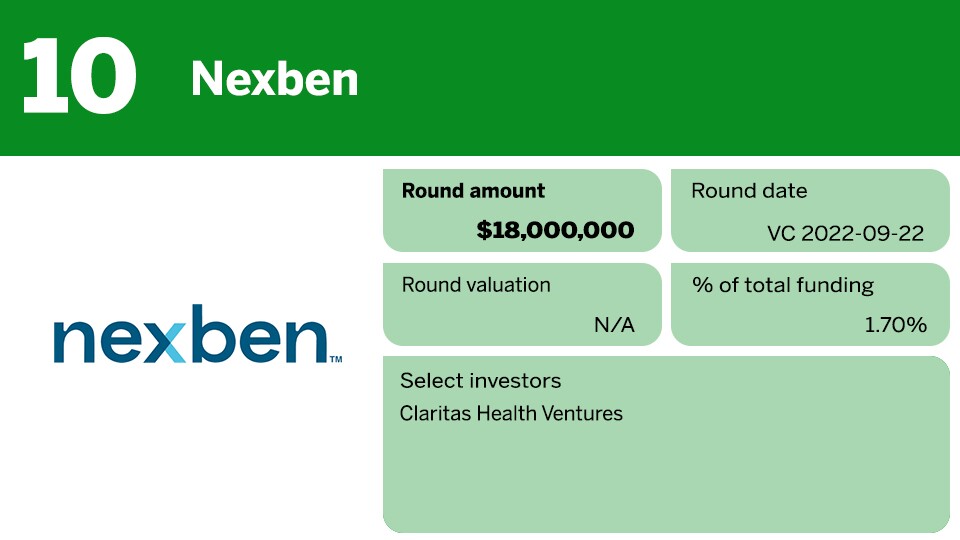This screenshot has height=540, width=960.
Task: Click the Round amount label
Action: pyautogui.click(x=473, y=191)
